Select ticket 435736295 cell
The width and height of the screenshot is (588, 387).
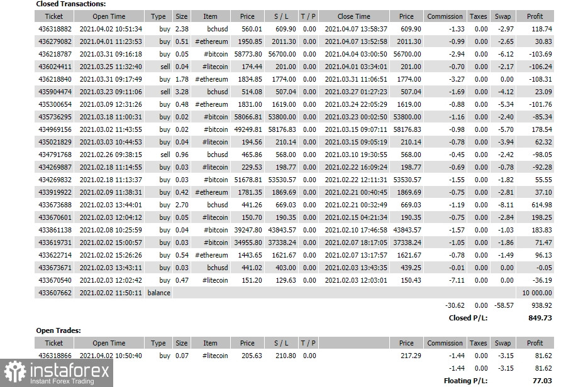click(55, 117)
